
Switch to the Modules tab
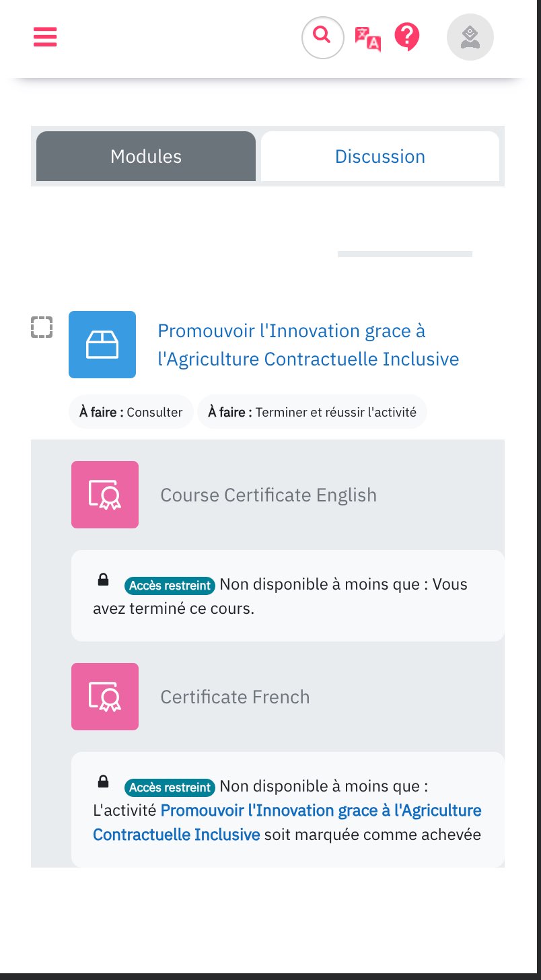point(146,156)
